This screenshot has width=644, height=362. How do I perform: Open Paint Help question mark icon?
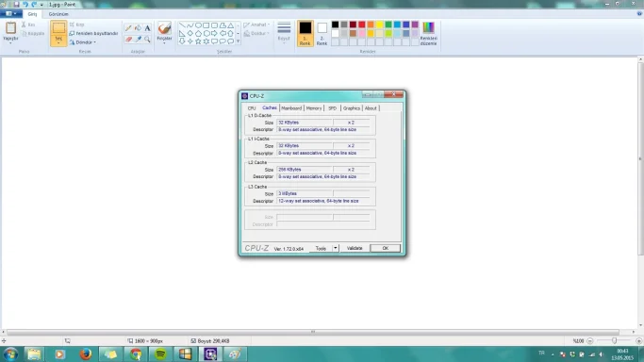[x=639, y=13]
